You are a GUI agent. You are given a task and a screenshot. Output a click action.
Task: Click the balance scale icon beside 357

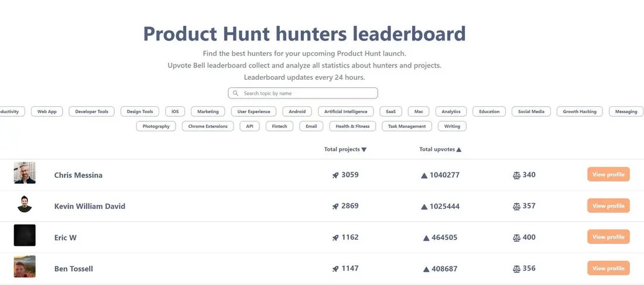tap(517, 206)
